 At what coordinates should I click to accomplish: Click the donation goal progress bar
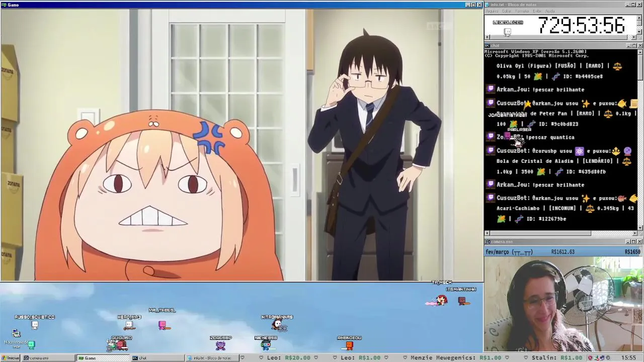point(563,252)
